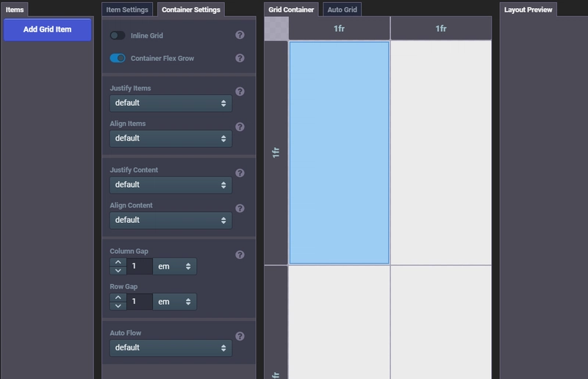
Task: Open the Justify Content dropdown
Action: coord(171,185)
